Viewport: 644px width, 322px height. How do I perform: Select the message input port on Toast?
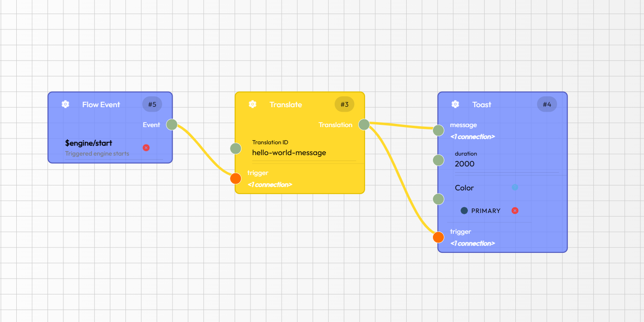point(438,131)
